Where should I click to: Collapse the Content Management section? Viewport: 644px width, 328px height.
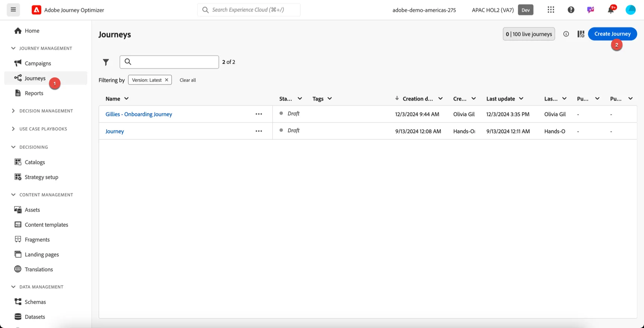pos(13,195)
